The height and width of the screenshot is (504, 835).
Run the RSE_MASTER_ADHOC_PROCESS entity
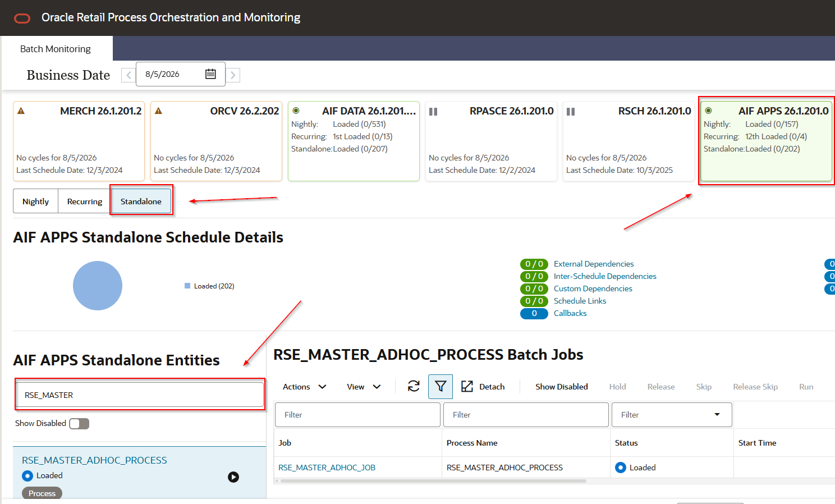tap(233, 477)
